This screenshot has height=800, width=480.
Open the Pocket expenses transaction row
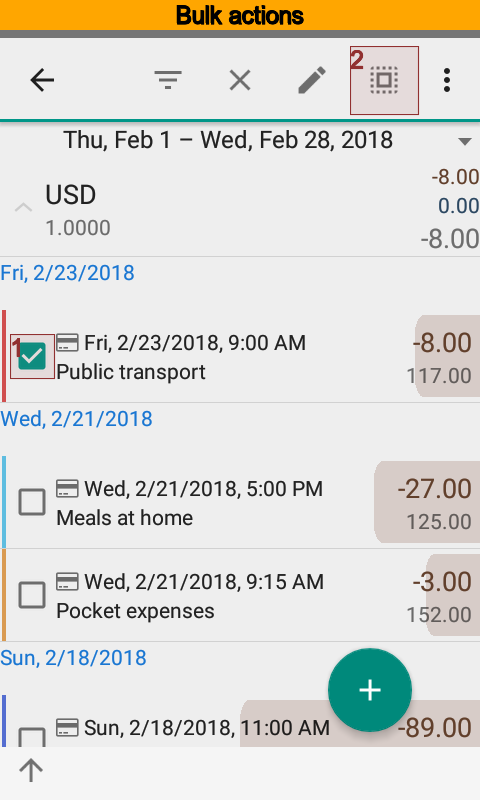(x=240, y=595)
